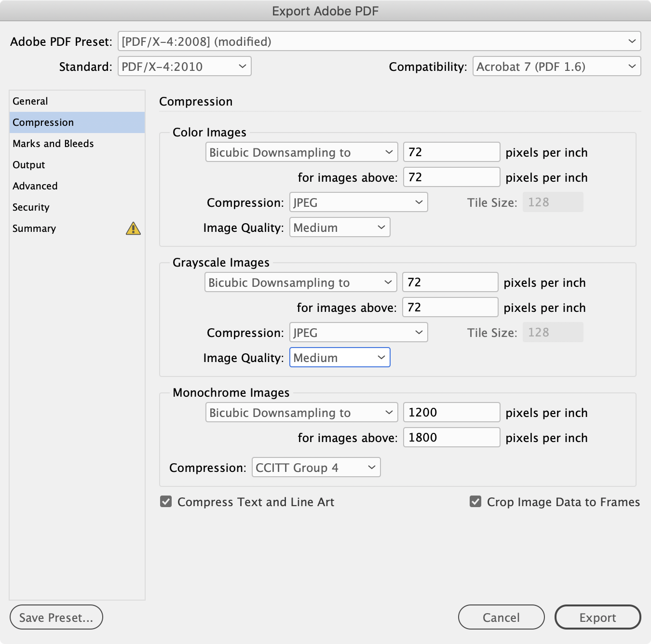The width and height of the screenshot is (651, 644).
Task: Change Grayscale Image Quality setting
Action: [x=339, y=357]
